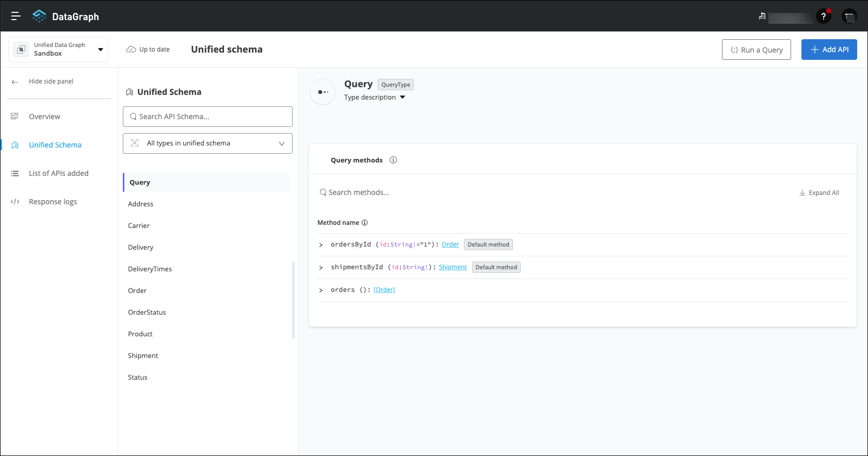Go to Overview in the sidebar
Image resolution: width=868 pixels, height=456 pixels.
point(44,117)
